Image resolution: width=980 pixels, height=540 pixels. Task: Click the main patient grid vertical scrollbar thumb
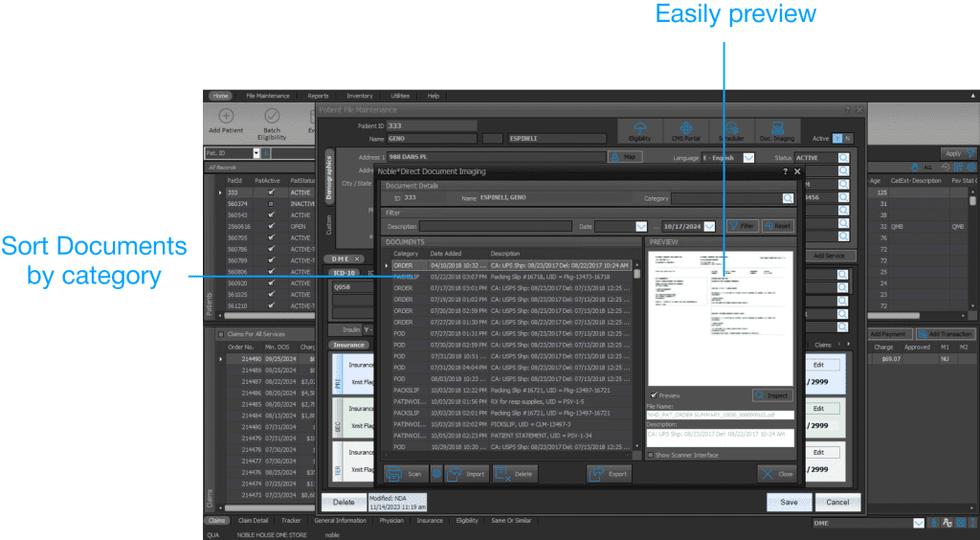972,201
